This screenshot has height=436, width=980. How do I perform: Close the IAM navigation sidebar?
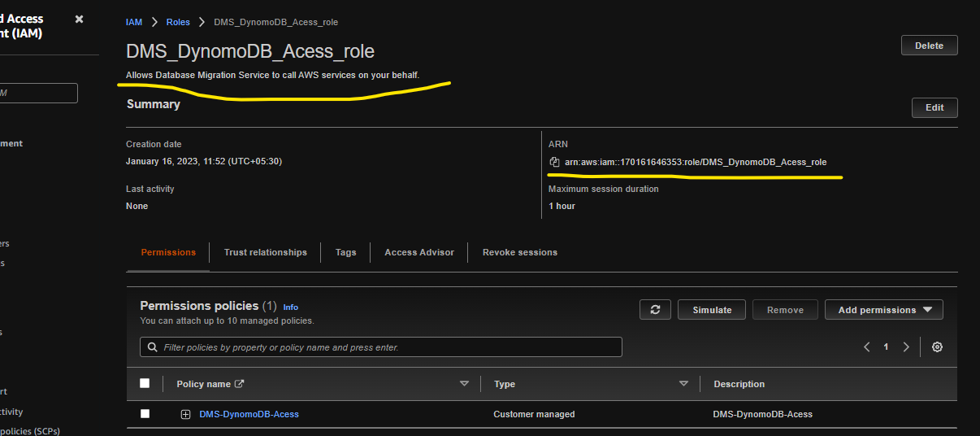[79, 19]
